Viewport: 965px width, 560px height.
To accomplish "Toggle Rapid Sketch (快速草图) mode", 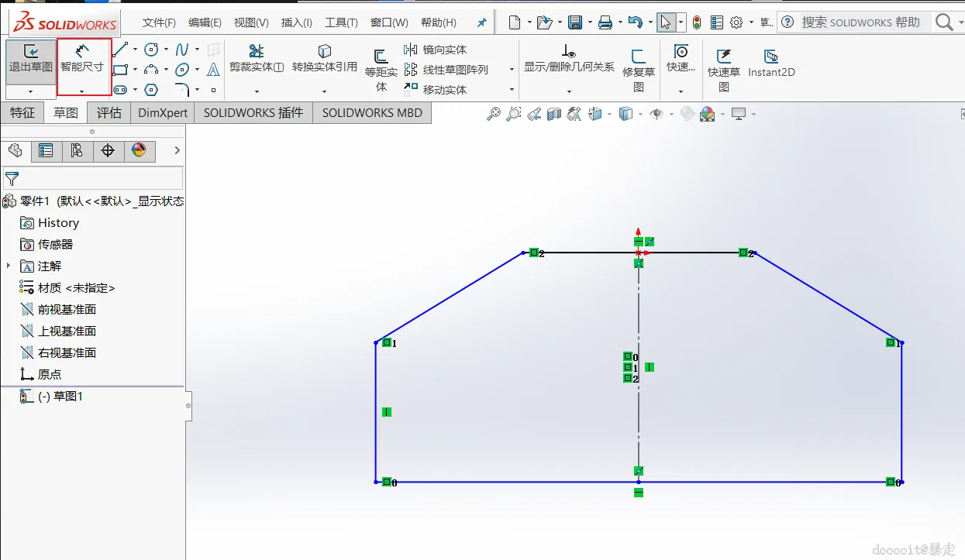I will click(724, 56).
